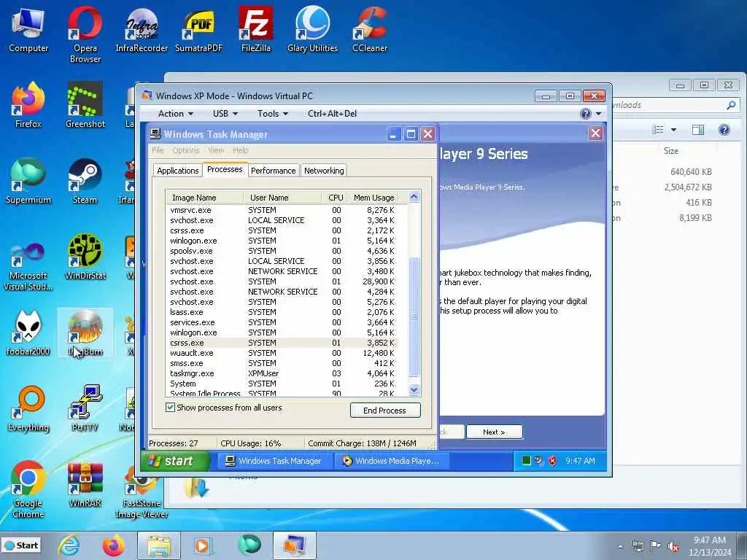Open the Computer desktop icon
747x560 pixels.
pos(28,29)
